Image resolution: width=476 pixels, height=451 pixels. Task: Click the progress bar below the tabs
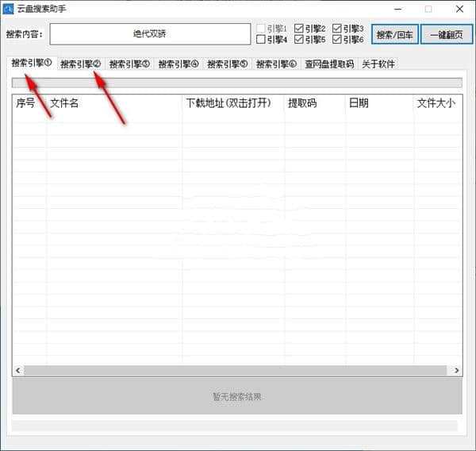[x=237, y=83]
